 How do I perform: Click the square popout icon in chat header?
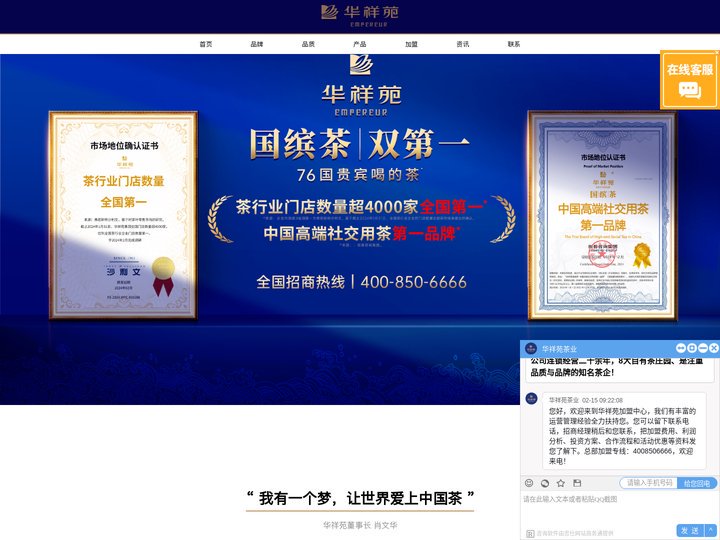(692, 348)
